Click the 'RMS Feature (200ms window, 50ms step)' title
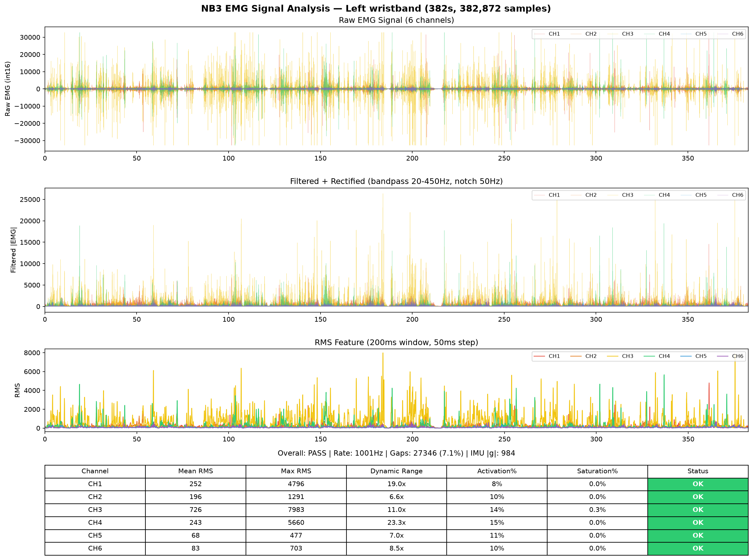Viewport: 753px width, 560px height. coord(396,342)
